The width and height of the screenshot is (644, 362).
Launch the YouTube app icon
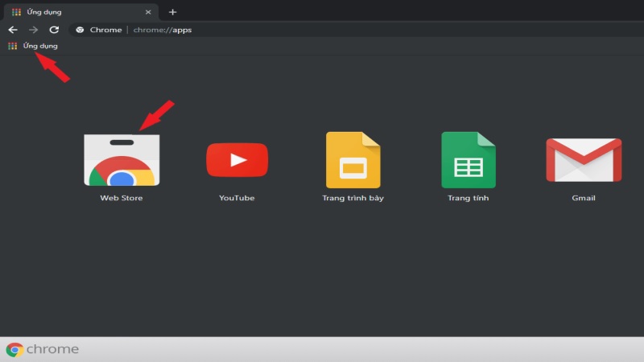237,160
